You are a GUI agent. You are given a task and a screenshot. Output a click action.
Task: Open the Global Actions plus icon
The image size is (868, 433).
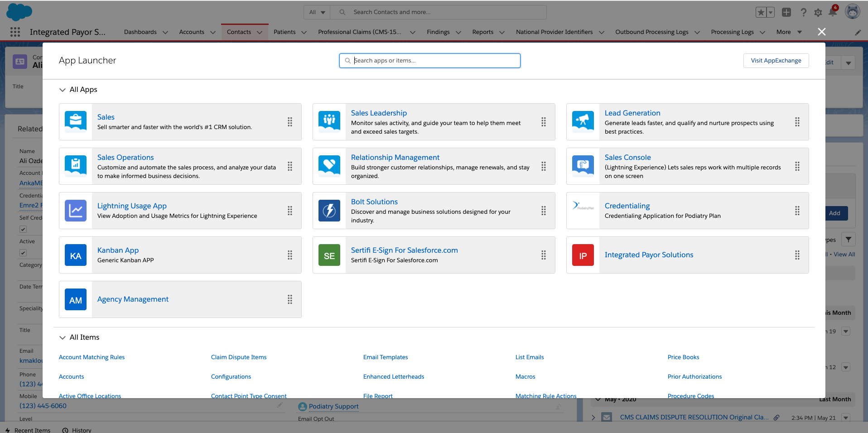pyautogui.click(x=786, y=12)
